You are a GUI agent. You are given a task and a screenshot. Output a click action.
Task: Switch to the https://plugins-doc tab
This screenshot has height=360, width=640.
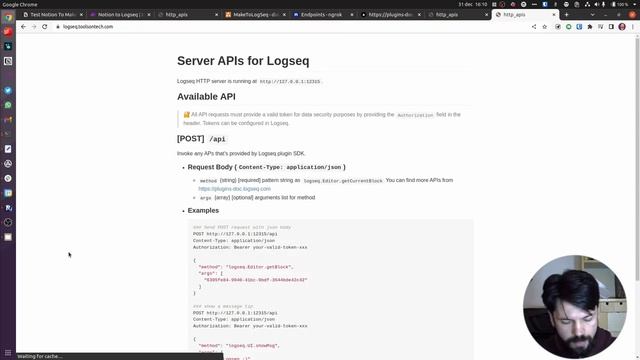tap(389, 14)
